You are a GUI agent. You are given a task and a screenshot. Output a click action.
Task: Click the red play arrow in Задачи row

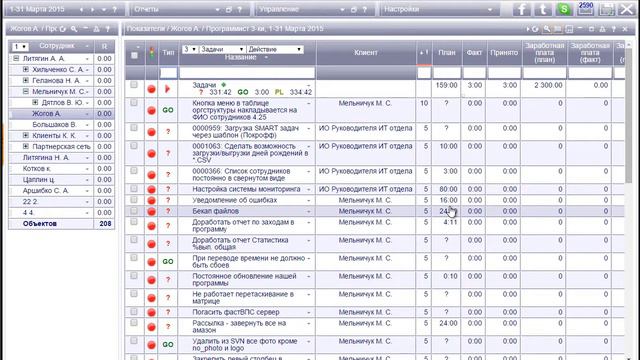click(x=167, y=89)
